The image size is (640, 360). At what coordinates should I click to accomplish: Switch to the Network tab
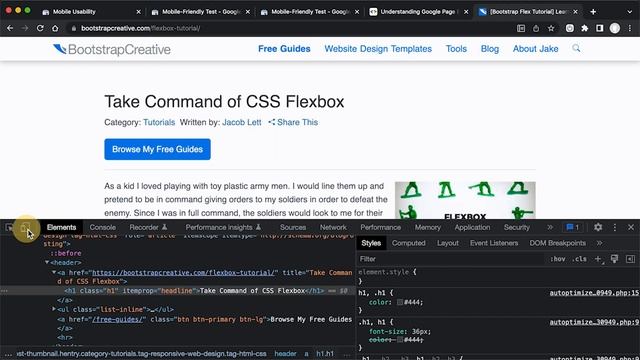pos(333,227)
